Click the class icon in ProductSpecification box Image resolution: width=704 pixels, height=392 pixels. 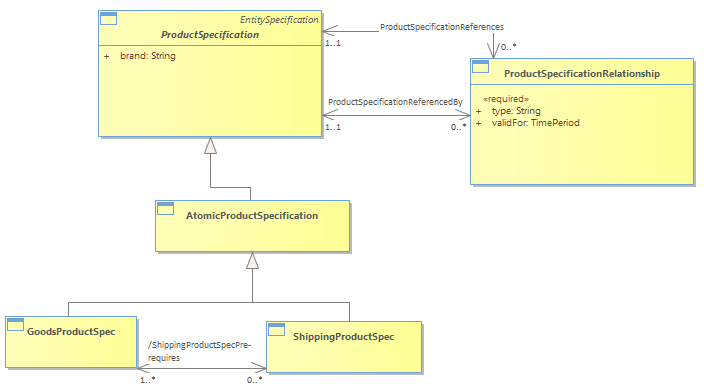(x=108, y=19)
